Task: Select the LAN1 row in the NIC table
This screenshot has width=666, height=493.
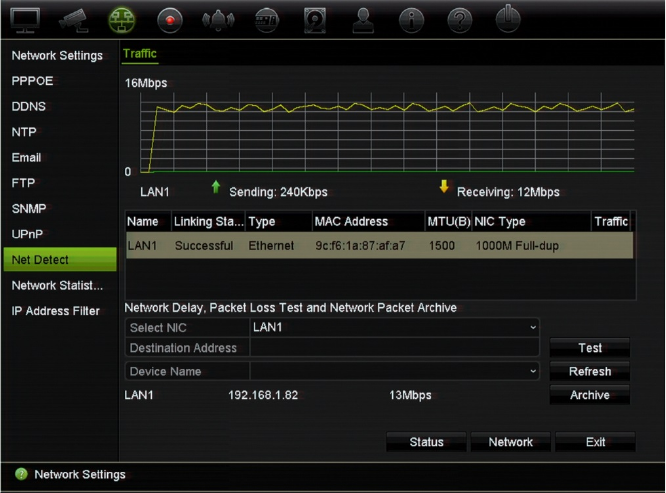Action: 379,245
